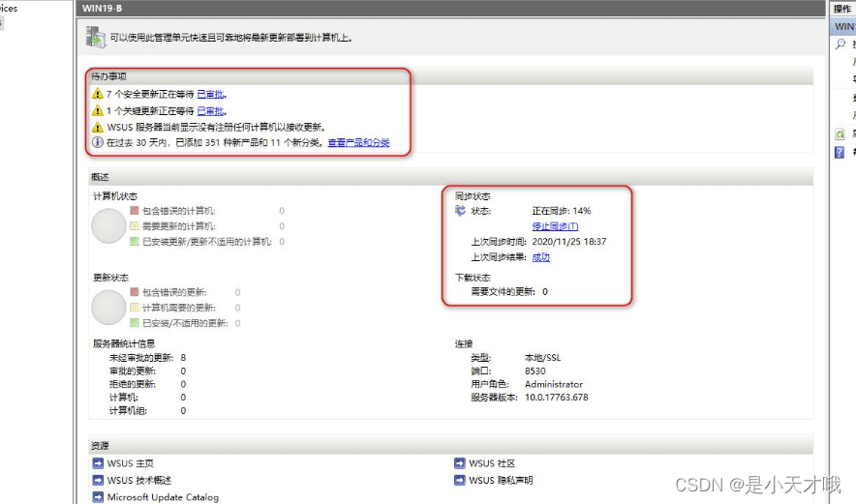Click the WIN19-B title bar text

[102, 8]
